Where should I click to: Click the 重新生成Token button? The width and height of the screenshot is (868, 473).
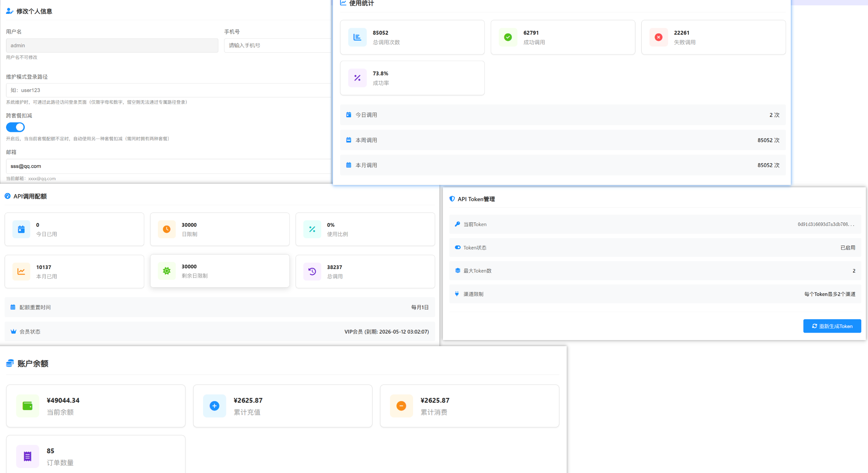click(x=832, y=326)
